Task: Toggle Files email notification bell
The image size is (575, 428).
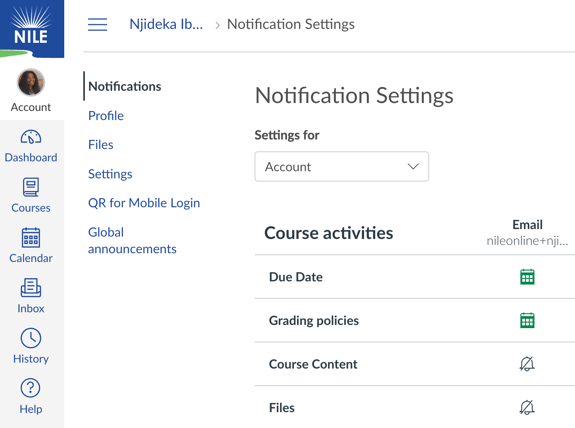Action: (527, 407)
